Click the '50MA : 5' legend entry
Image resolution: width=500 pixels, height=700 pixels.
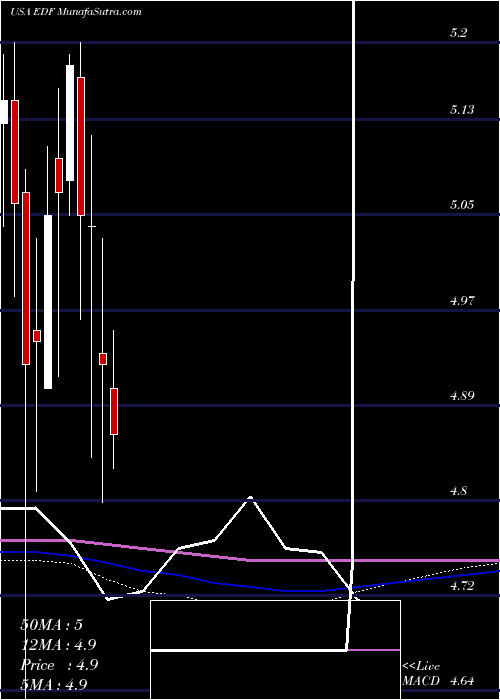[51, 625]
